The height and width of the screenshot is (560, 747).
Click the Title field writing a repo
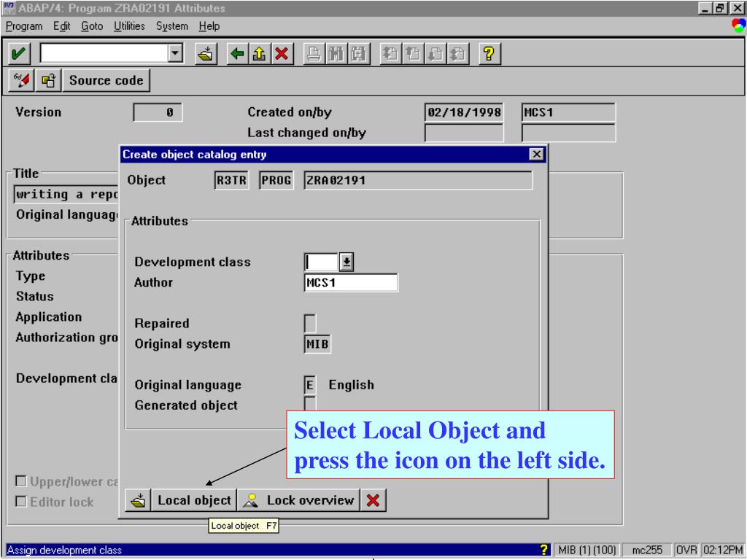tap(66, 194)
